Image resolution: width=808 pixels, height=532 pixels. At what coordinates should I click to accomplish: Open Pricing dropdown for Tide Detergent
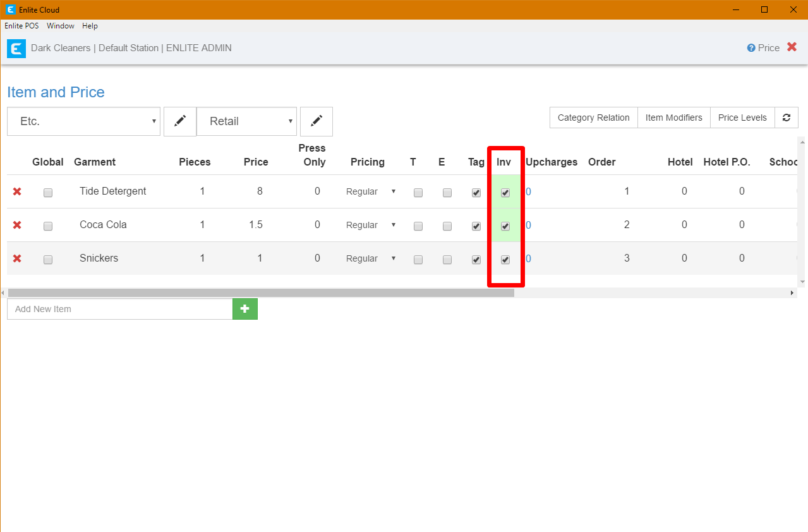(x=371, y=191)
